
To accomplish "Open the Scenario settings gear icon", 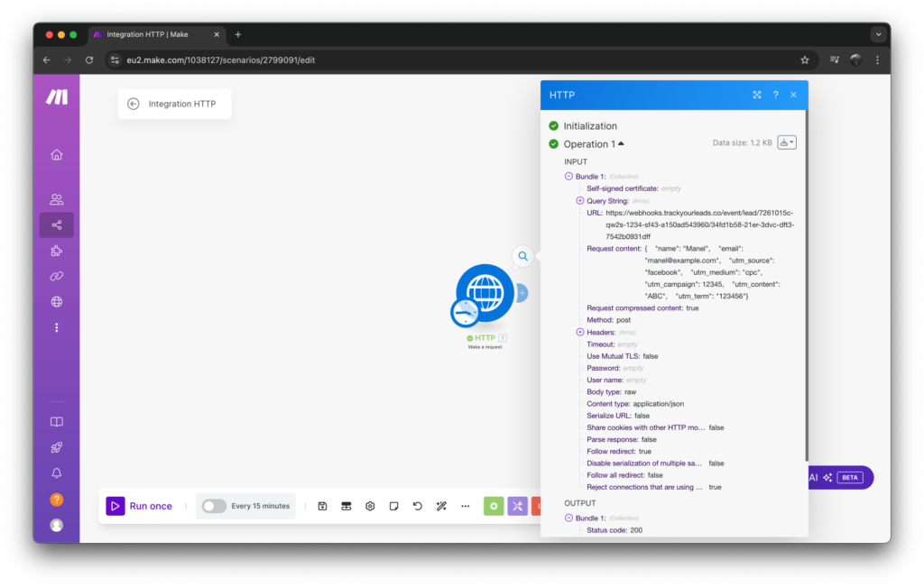I will click(370, 506).
